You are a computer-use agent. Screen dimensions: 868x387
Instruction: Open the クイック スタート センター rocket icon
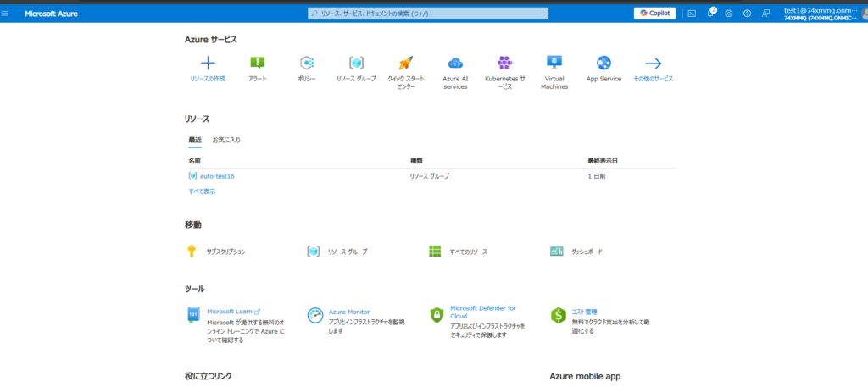coord(406,63)
